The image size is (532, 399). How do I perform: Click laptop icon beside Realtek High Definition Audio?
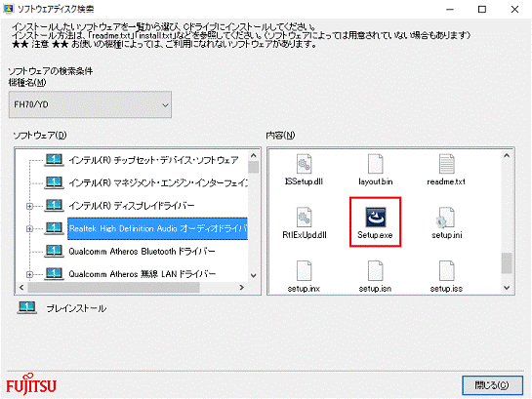click(54, 228)
